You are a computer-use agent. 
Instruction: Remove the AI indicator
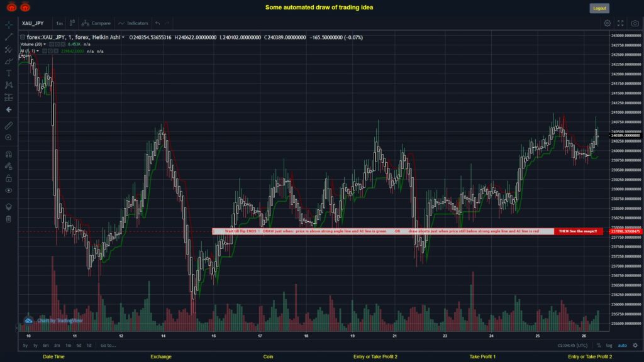click(56, 52)
